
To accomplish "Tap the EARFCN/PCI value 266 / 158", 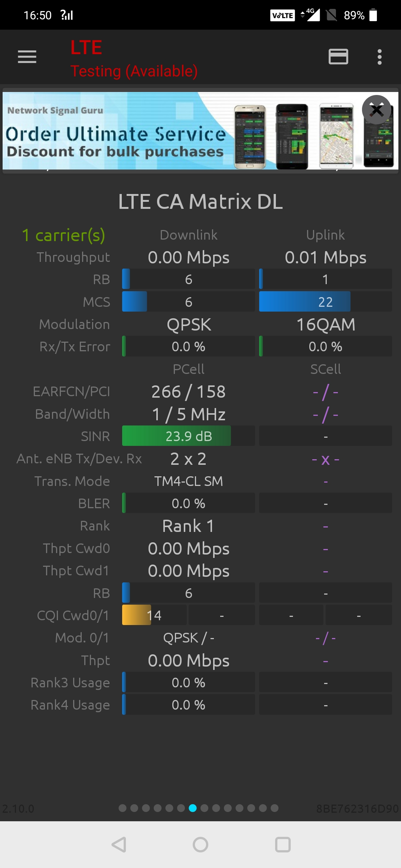I will pyautogui.click(x=188, y=392).
